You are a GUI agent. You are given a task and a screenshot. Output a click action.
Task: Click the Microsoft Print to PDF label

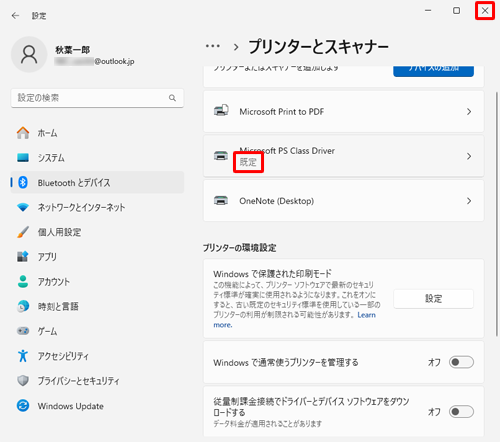281,112
